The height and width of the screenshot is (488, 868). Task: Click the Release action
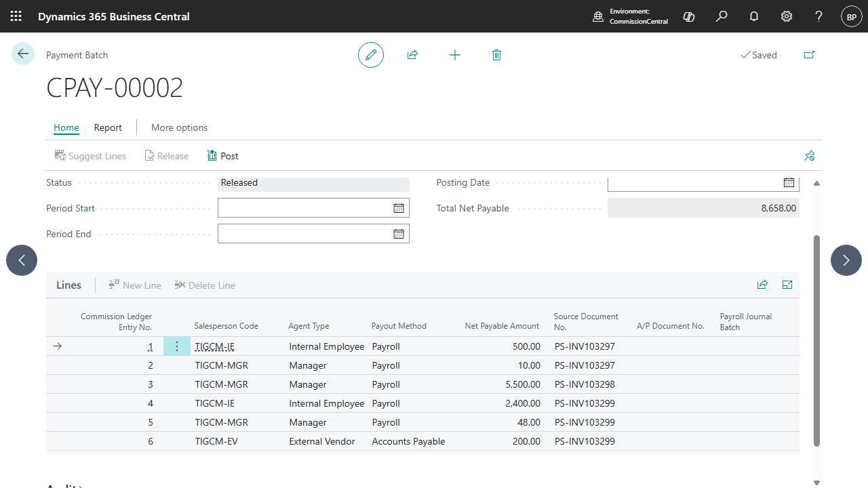pos(166,156)
